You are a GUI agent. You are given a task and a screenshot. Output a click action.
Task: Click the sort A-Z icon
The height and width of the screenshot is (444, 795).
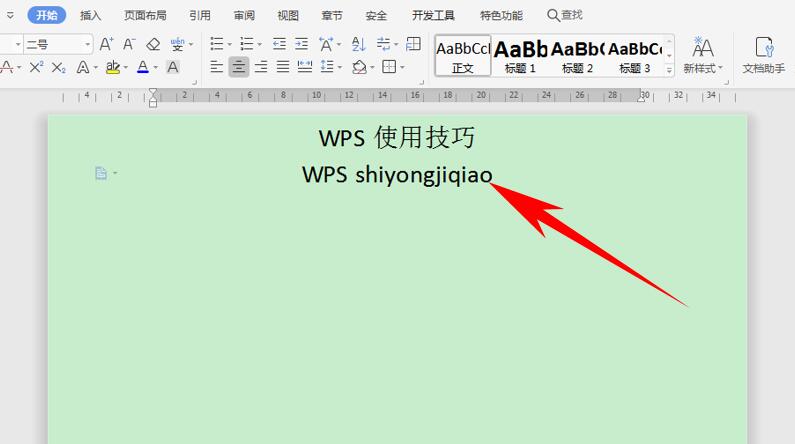tap(358, 44)
